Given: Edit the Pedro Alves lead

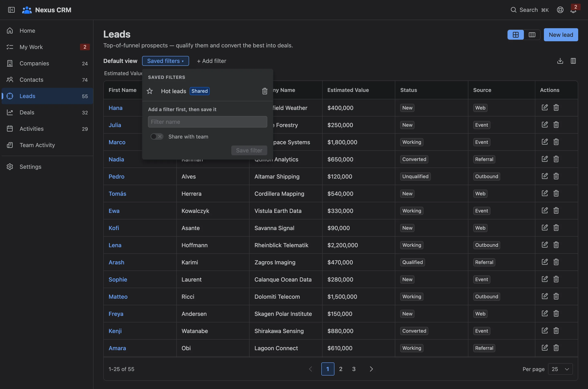Looking at the screenshot, I should (545, 176).
